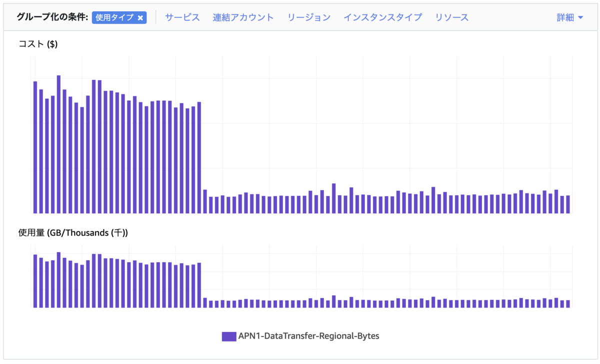This screenshot has height=364, width=600.
Task: Group by リソース
Action: coord(451,17)
